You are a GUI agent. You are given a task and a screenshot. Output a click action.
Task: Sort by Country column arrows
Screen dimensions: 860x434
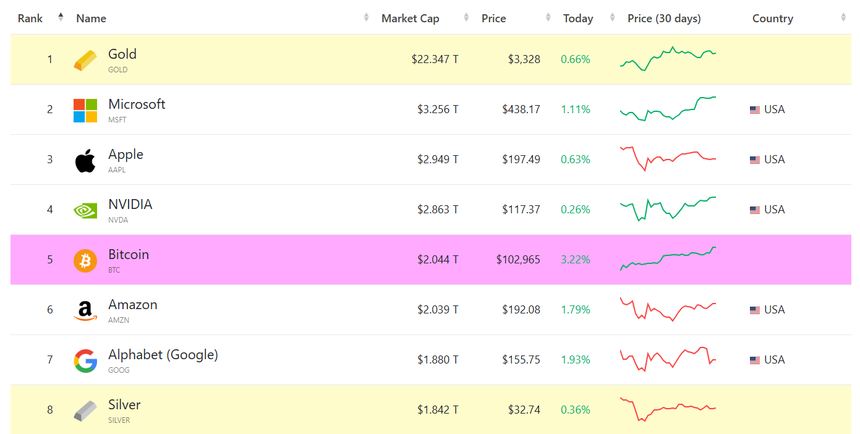[843, 18]
